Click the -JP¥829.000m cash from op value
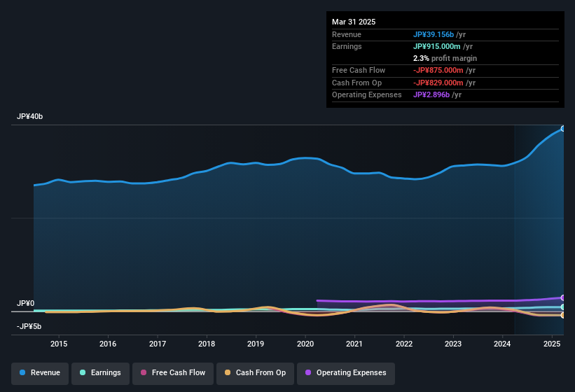 point(438,83)
